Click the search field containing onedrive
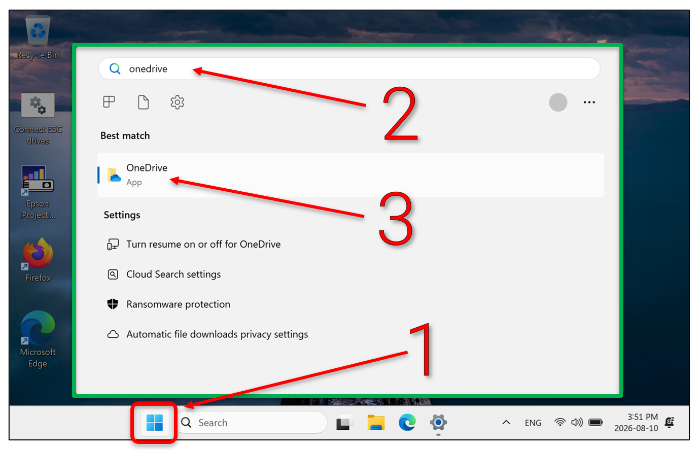 click(x=349, y=69)
